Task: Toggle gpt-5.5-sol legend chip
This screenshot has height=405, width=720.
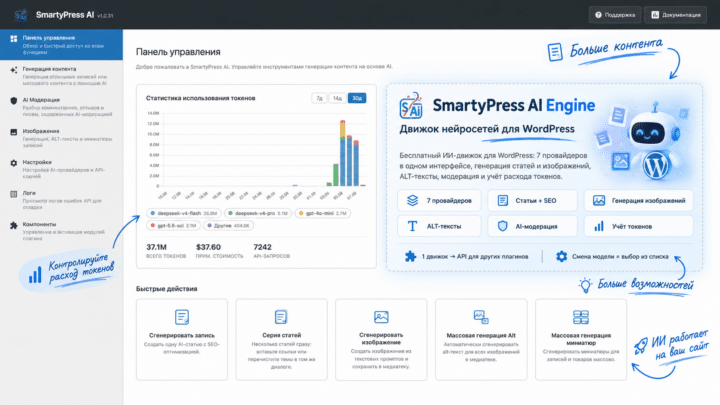Action: 173,225
